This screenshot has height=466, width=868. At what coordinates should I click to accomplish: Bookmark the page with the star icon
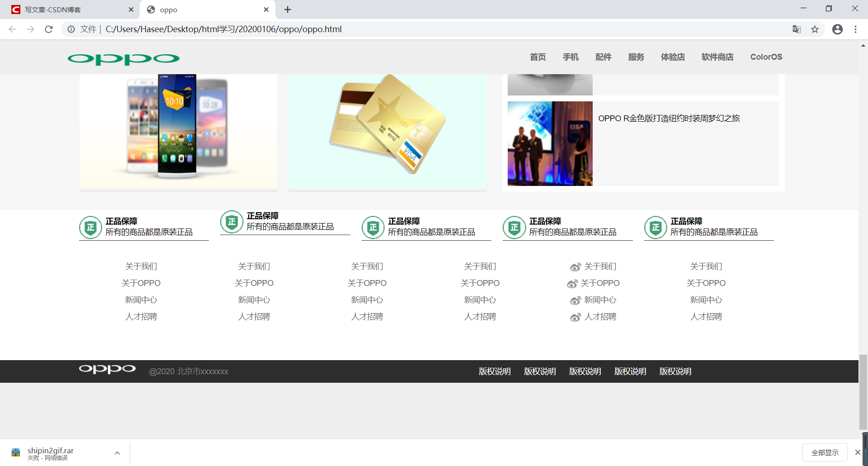pyautogui.click(x=815, y=29)
